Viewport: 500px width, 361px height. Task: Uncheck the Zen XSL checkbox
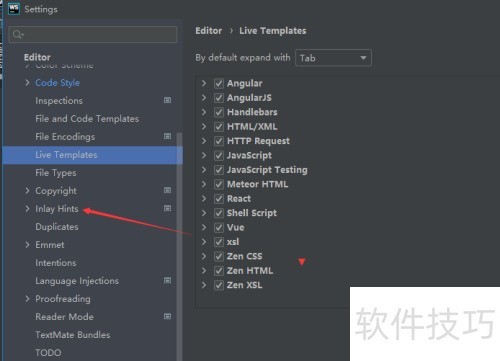(x=219, y=285)
